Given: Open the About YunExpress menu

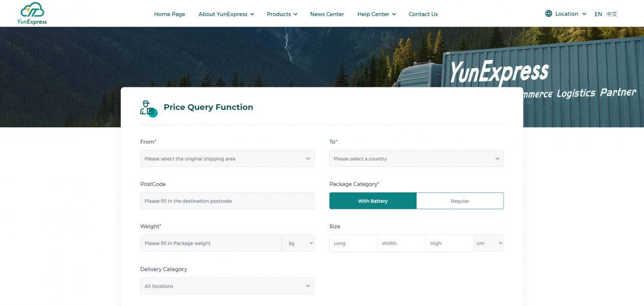Looking at the screenshot, I should coord(226,14).
